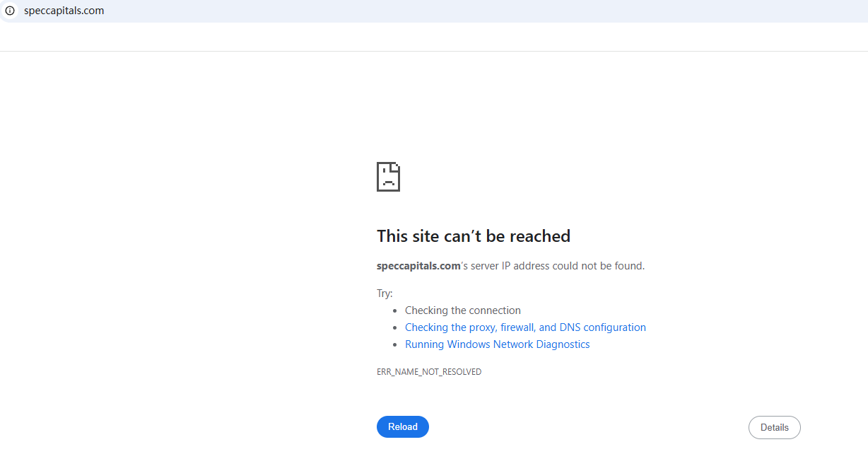Open proxy, firewall, and DNS configuration link
The image size is (868, 471).
525,327
